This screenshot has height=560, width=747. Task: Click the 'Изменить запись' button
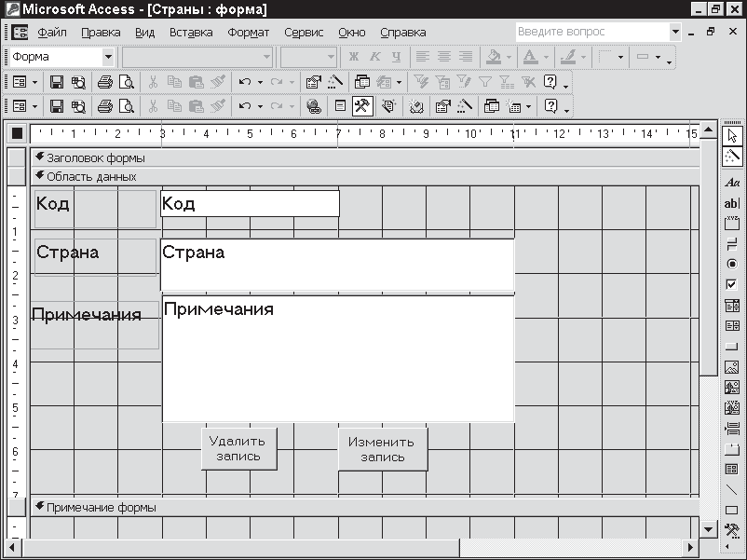click(382, 449)
